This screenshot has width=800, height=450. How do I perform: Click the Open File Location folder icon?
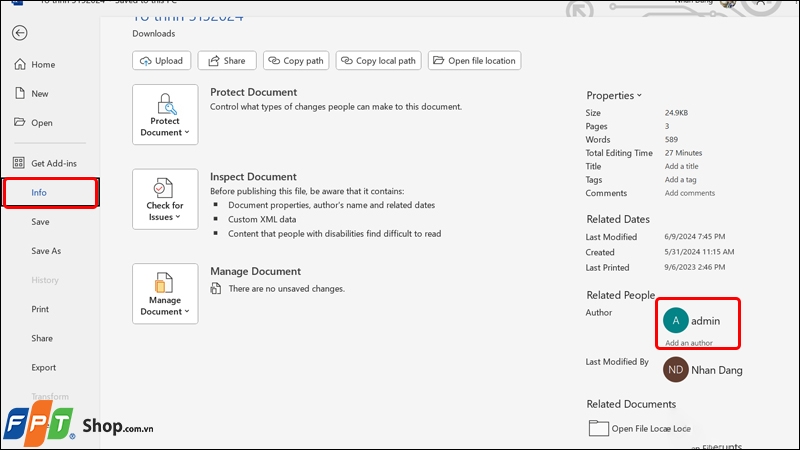[598, 428]
